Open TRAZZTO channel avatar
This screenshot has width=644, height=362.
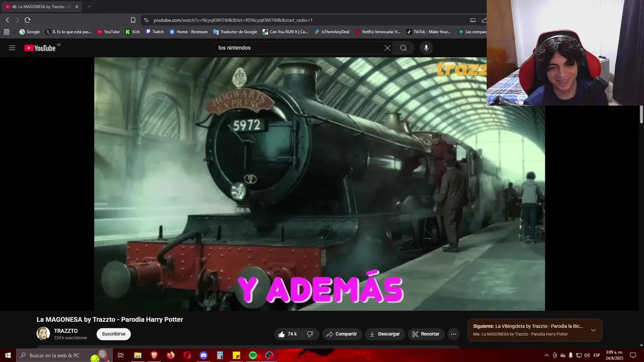point(43,333)
